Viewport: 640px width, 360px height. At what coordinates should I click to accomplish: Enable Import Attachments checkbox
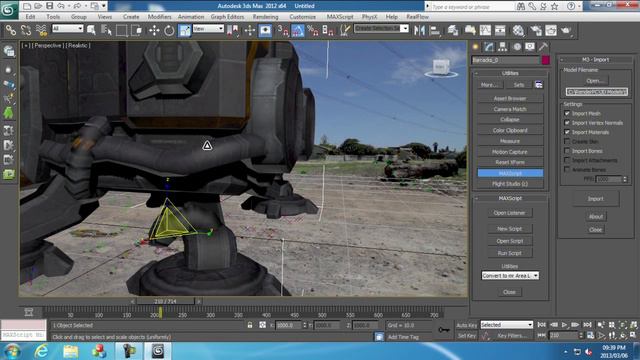[567, 160]
